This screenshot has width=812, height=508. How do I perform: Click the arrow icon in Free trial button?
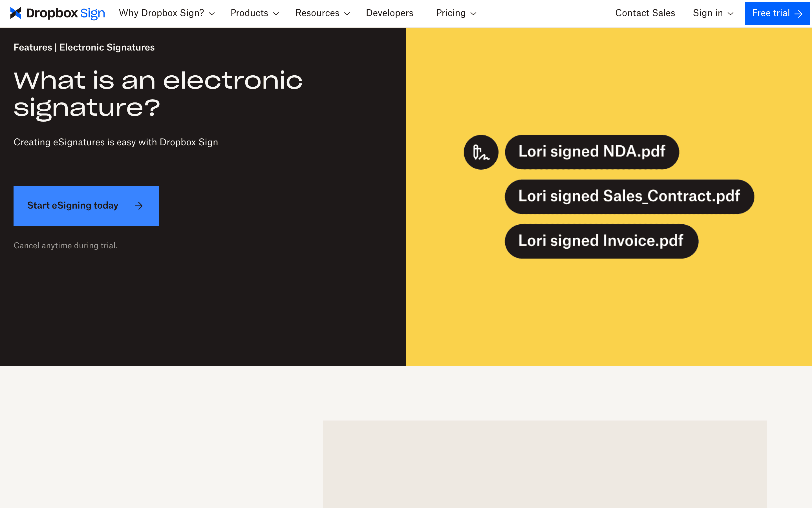pyautogui.click(x=798, y=14)
